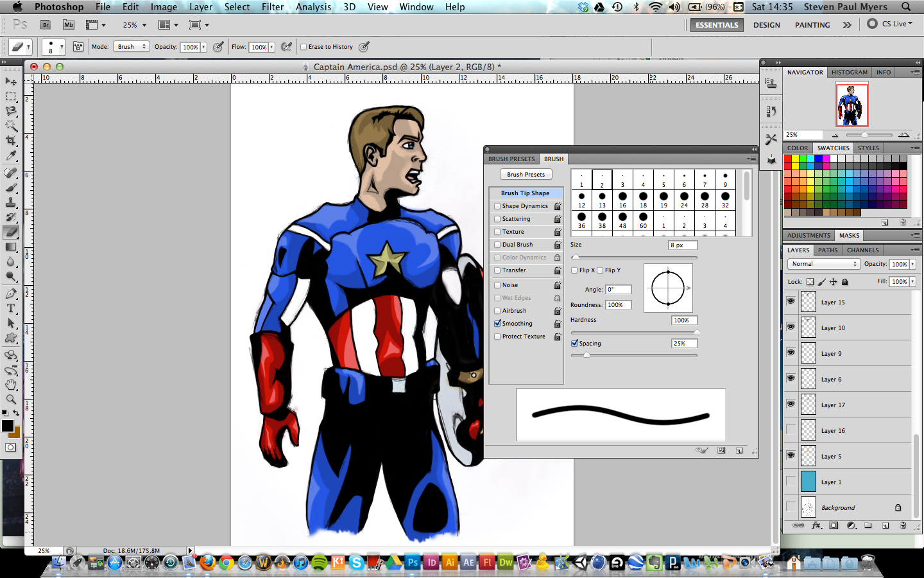Check the Erase to History option
Viewport: 924px width, 578px height.
tap(304, 47)
